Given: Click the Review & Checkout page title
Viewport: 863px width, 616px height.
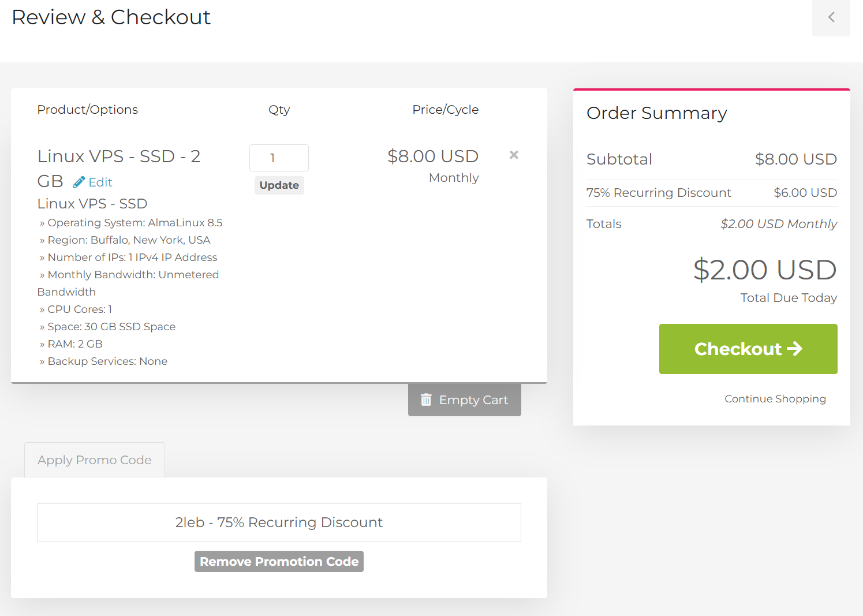Looking at the screenshot, I should (x=111, y=17).
